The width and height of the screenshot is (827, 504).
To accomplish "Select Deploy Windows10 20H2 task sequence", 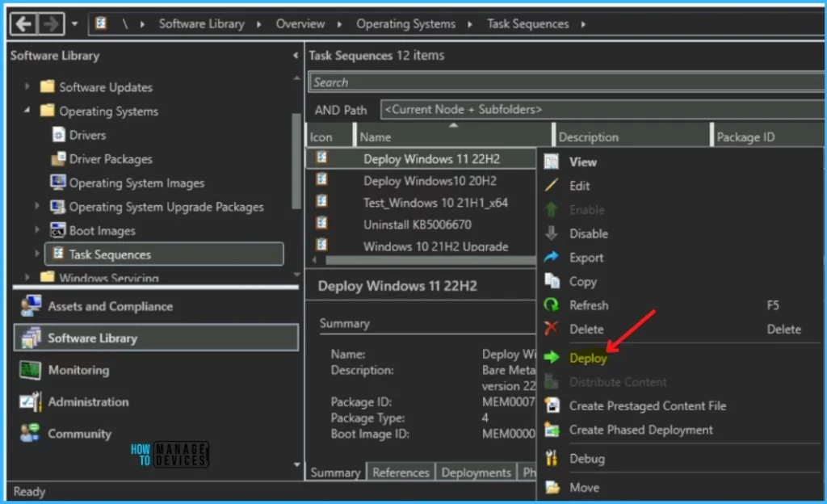I will click(x=430, y=181).
